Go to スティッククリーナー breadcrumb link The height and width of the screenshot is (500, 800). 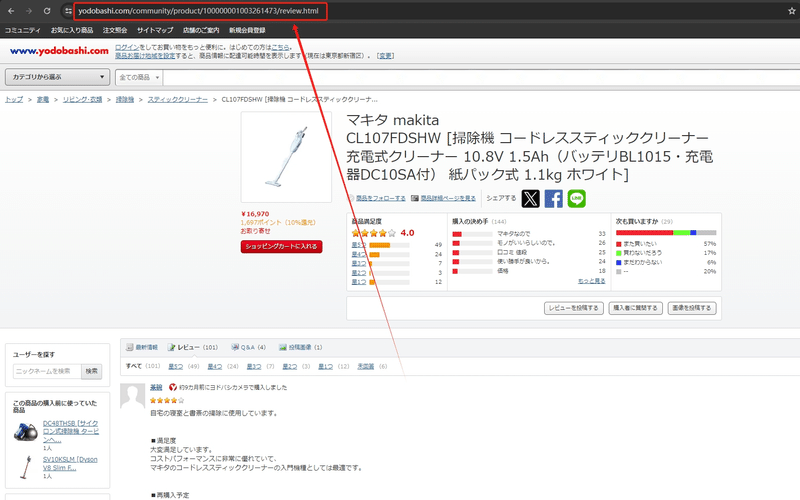178,99
